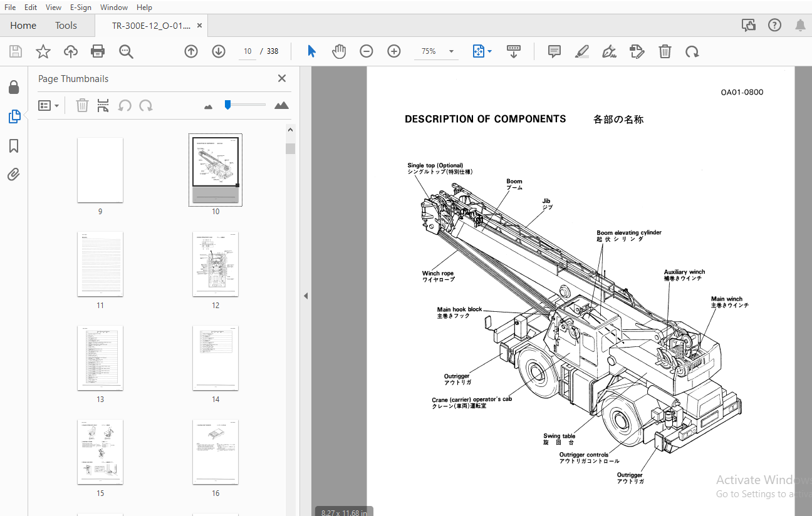The height and width of the screenshot is (516, 812).
Task: Open the Help menu
Action: [144, 8]
